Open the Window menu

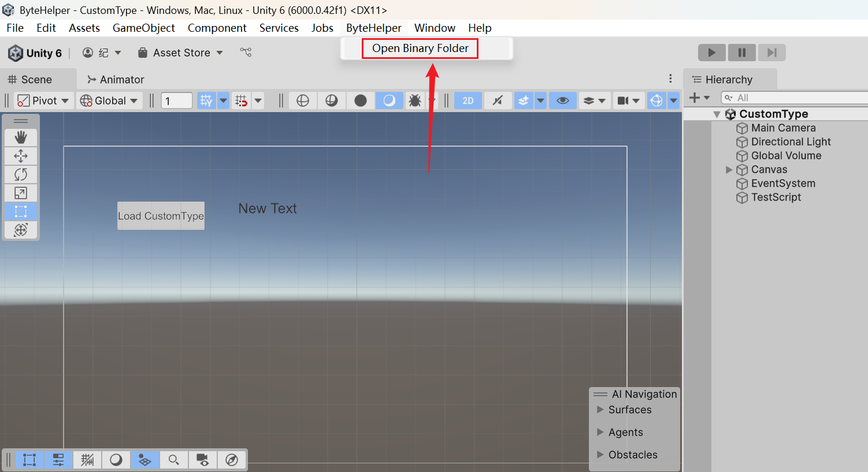[435, 28]
